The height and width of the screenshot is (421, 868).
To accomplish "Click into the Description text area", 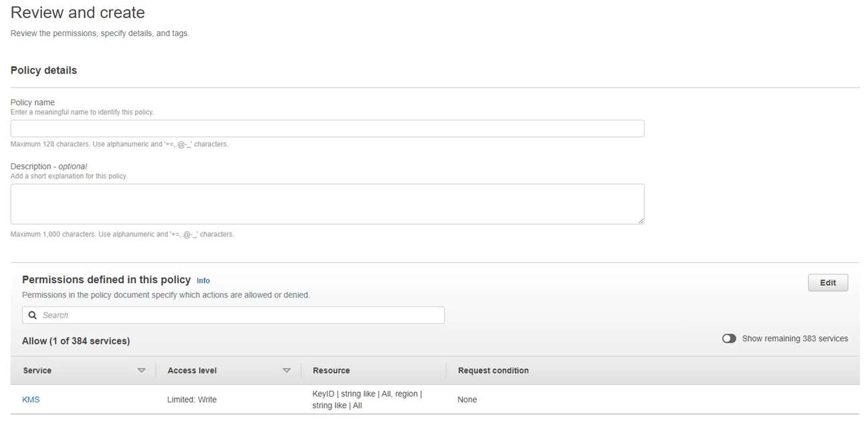I will click(327, 204).
